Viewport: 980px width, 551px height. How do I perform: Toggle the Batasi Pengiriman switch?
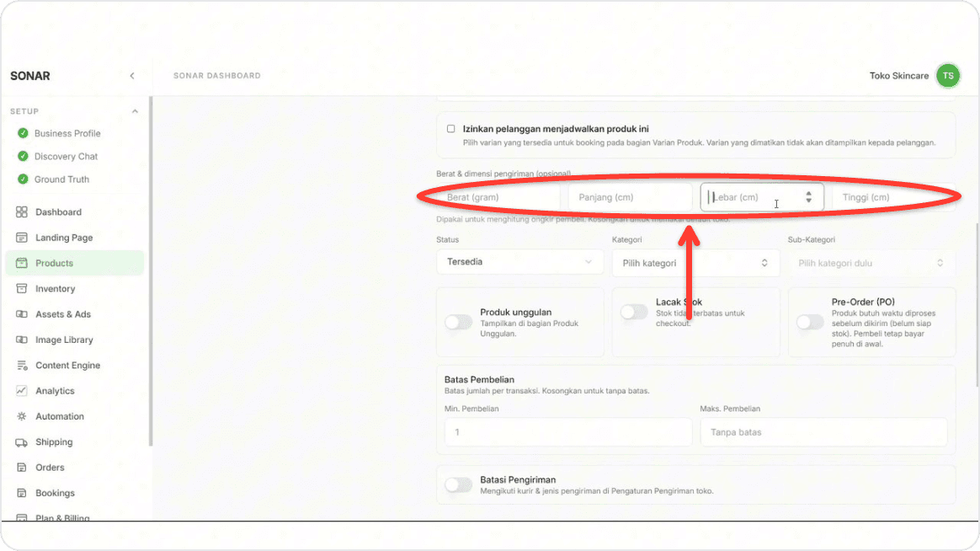(458, 485)
